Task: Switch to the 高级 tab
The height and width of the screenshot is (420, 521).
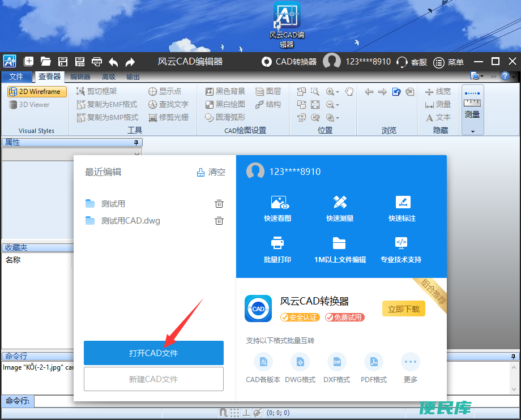Action: click(x=109, y=76)
